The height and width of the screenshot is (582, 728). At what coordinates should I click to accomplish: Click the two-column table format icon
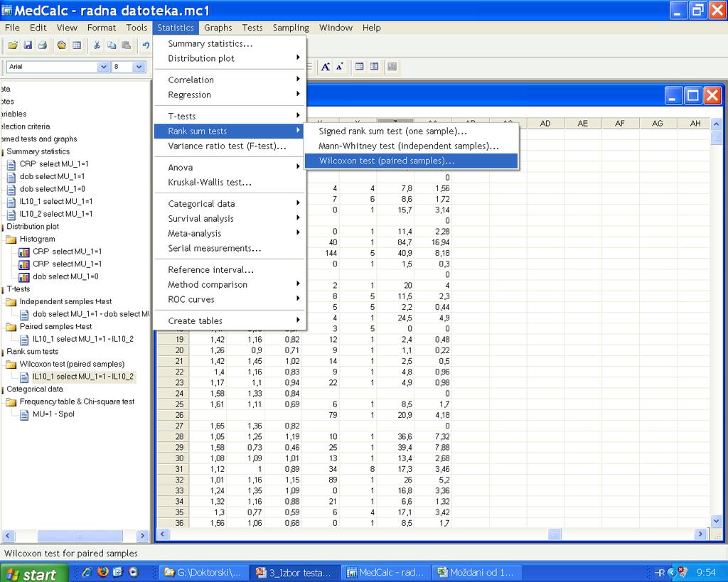(x=374, y=67)
